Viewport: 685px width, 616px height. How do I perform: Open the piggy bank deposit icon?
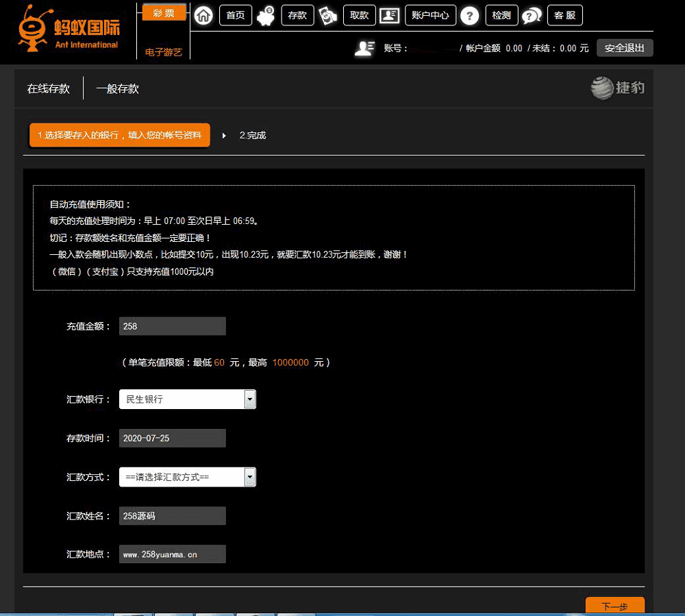pos(266,15)
